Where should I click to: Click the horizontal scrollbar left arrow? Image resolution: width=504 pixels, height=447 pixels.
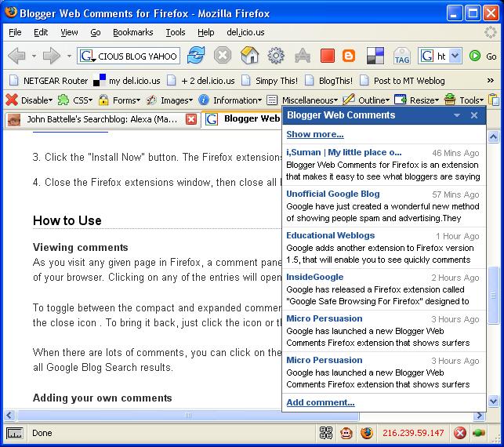(x=9, y=416)
